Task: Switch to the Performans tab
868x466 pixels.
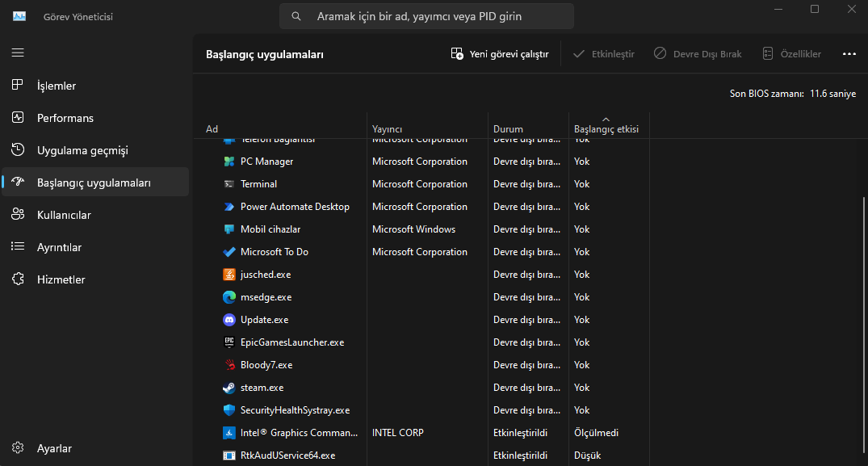Action: [x=65, y=118]
